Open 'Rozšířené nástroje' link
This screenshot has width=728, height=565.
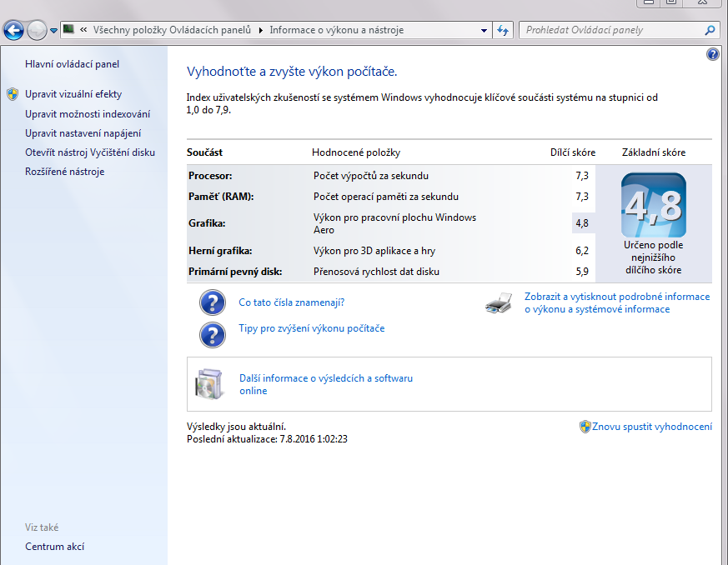(64, 172)
